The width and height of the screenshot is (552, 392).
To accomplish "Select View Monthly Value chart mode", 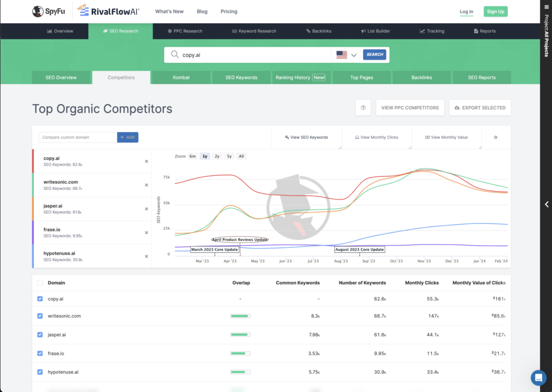I will click(x=446, y=137).
